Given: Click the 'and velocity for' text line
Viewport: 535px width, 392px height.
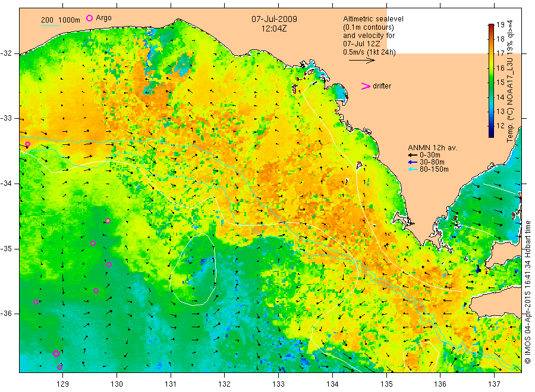Looking at the screenshot, I should click(369, 36).
